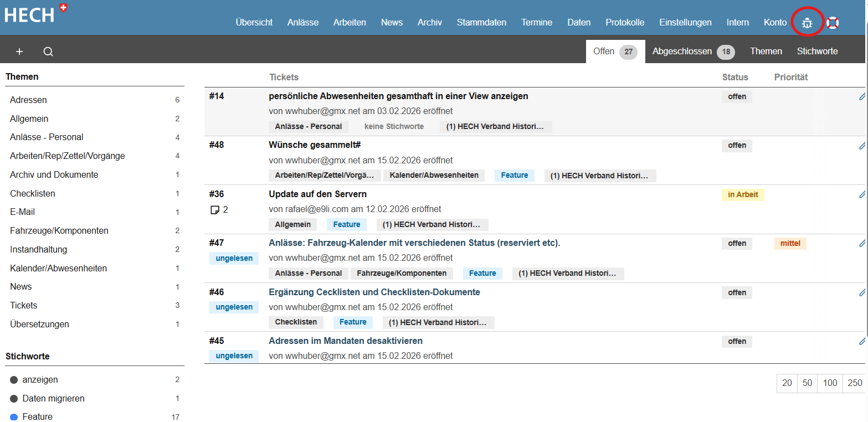Filter by theme Adressen in sidebar

click(28, 100)
